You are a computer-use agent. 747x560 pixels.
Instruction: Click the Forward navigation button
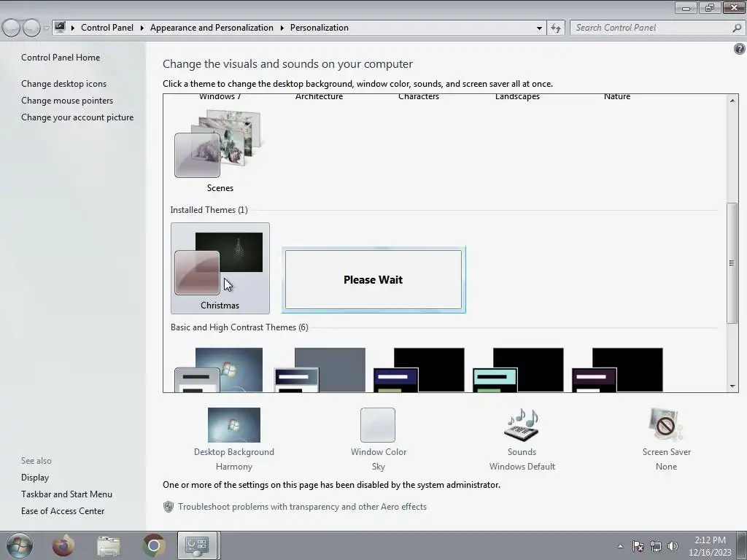31,28
